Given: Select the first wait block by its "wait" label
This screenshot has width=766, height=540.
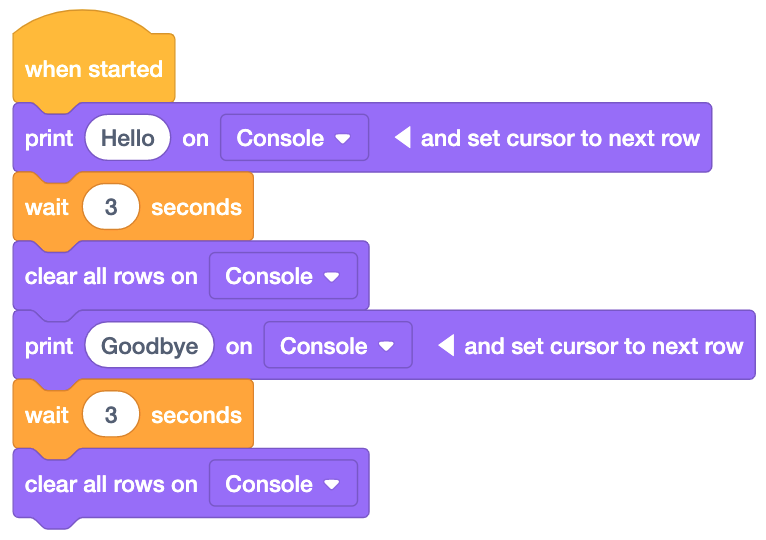Looking at the screenshot, I should pos(46,207).
